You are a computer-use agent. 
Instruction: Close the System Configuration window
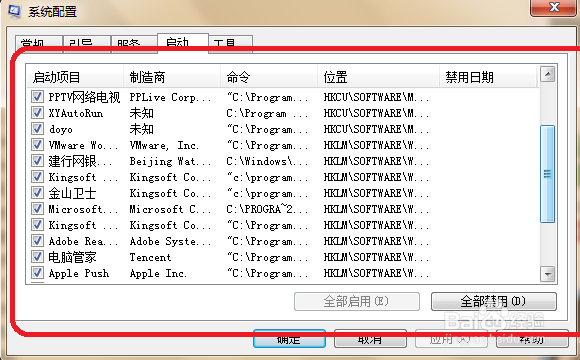[x=554, y=7]
